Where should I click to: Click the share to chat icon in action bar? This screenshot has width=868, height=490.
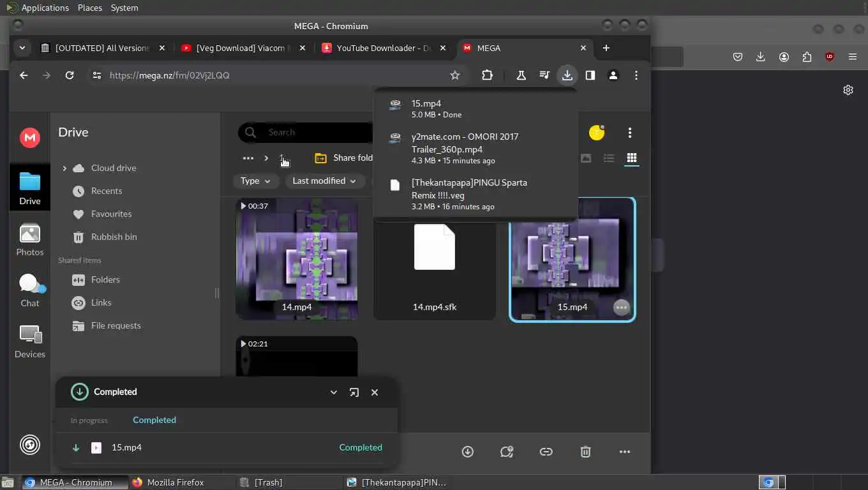pyautogui.click(x=507, y=452)
